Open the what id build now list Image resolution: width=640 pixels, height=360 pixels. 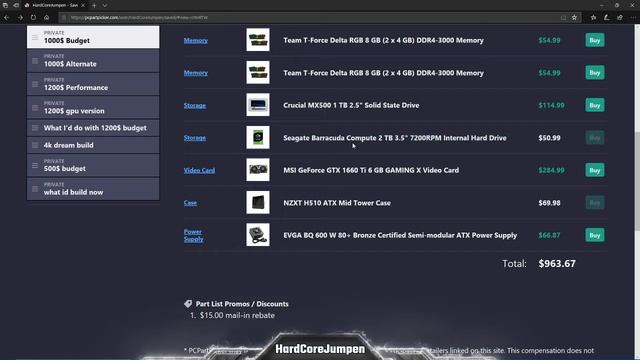point(93,189)
